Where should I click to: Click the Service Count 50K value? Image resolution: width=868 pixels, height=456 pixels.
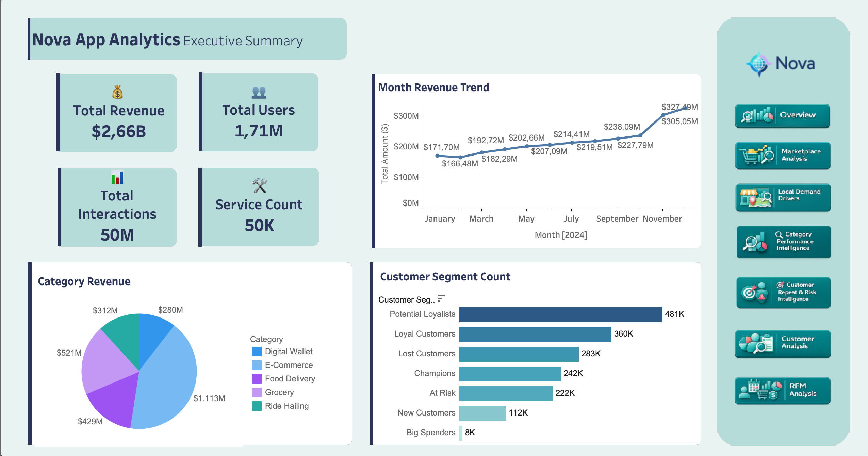pos(259,225)
